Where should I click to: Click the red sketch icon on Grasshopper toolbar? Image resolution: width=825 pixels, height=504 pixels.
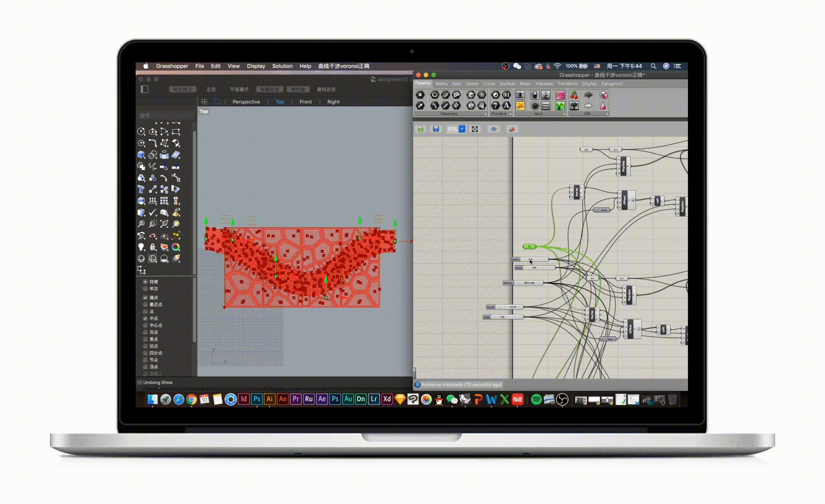tap(511, 129)
